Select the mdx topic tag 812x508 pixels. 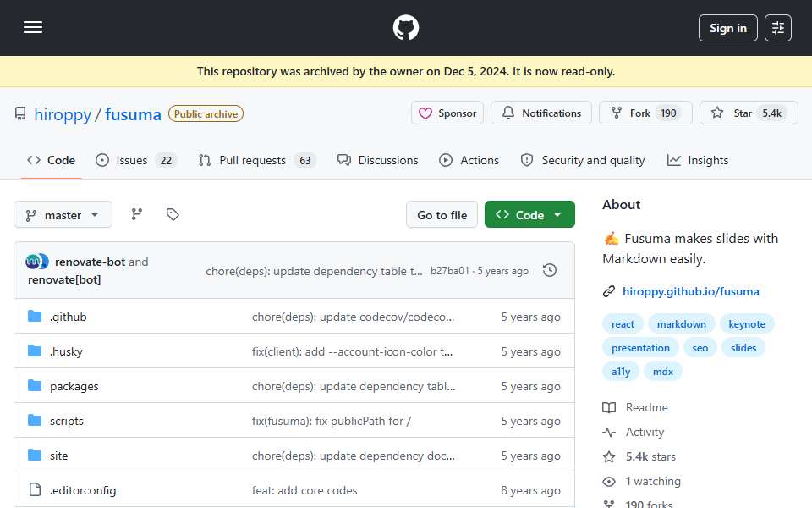point(663,372)
